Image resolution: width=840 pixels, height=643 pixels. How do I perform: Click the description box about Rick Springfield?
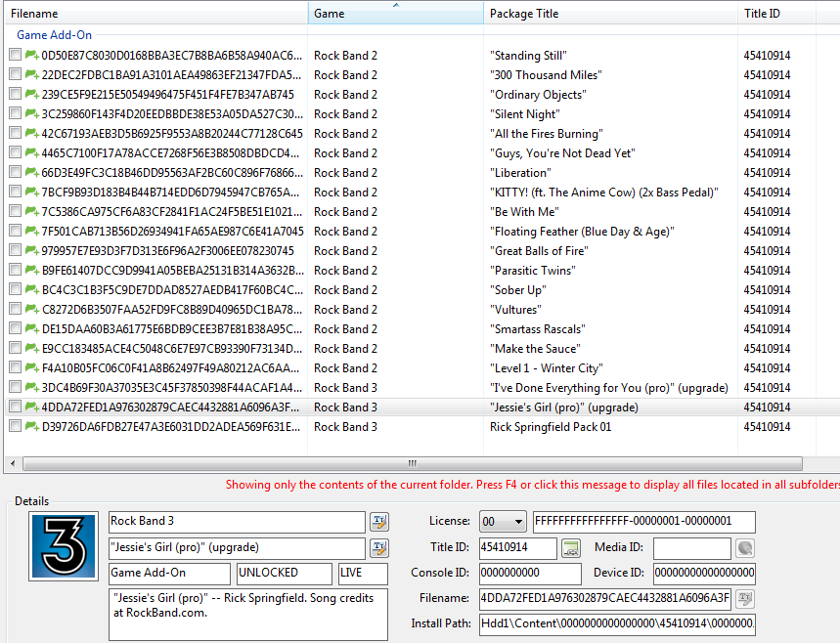pyautogui.click(x=248, y=614)
